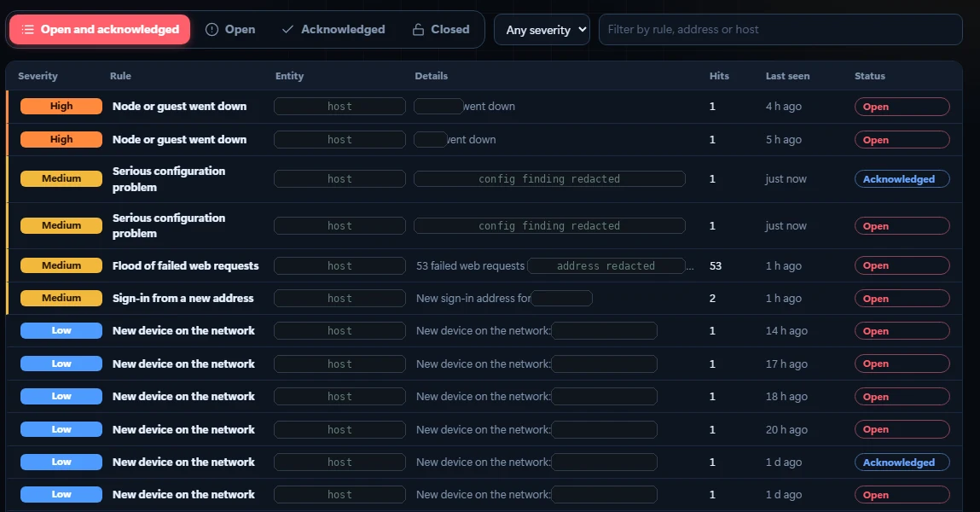Open New device on the network, 20 h ago
The image size is (980, 512).
point(183,429)
